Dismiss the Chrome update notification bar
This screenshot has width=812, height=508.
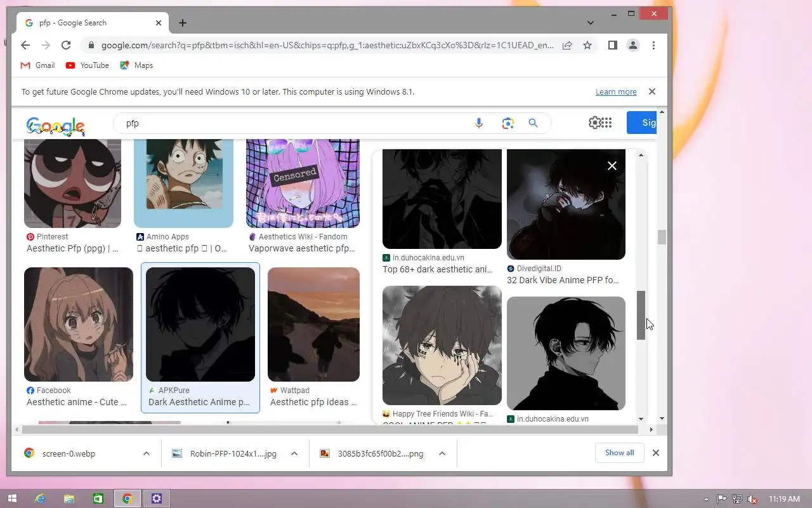(652, 91)
